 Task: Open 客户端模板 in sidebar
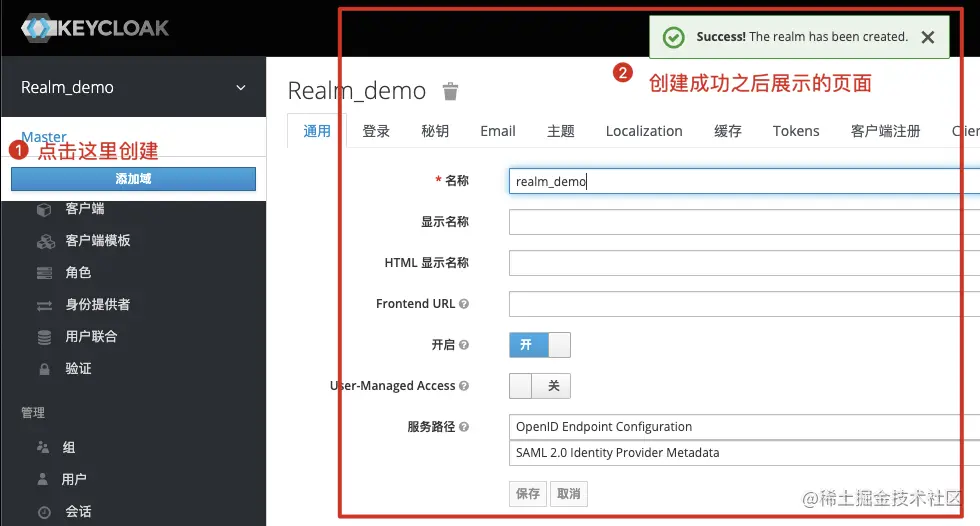98,241
